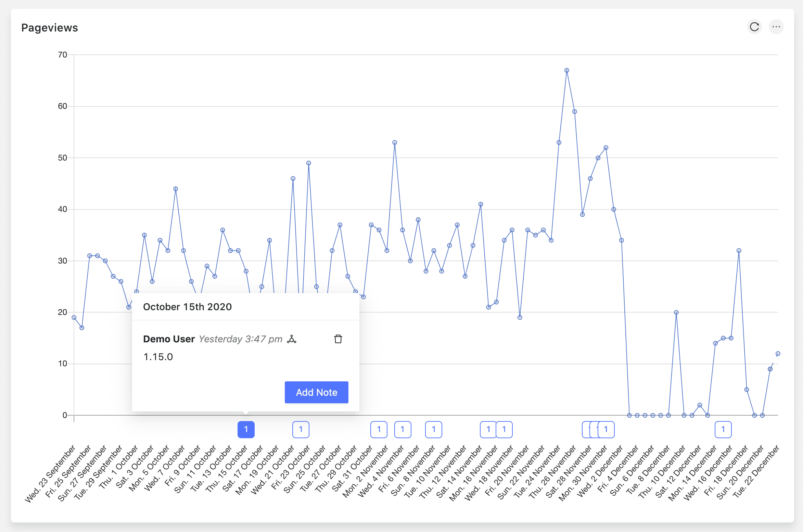Screen dimensions: 803x532
Task: Delete the 1.15.0 note with trash icon
Action: [x=338, y=339]
